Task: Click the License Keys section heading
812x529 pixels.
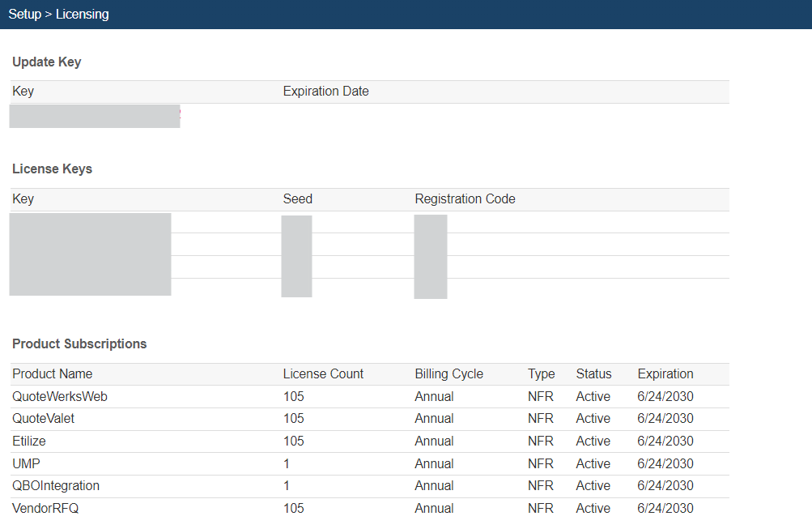Action: (x=52, y=169)
